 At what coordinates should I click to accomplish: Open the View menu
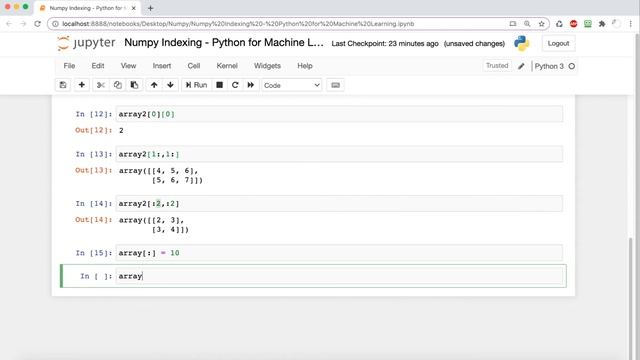pos(128,66)
